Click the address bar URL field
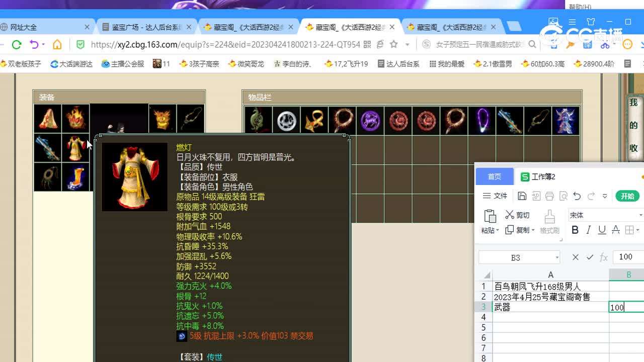Image resolution: width=644 pixels, height=362 pixels. (x=225, y=45)
